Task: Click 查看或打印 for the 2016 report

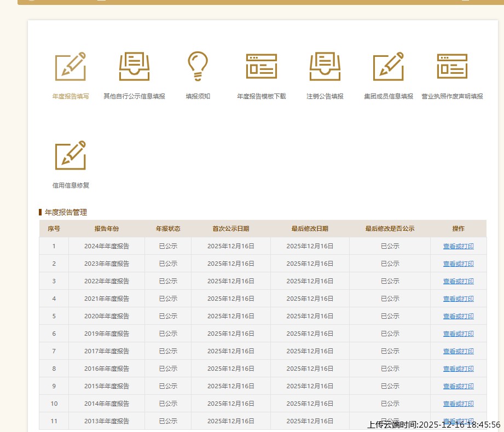Action: pos(458,369)
